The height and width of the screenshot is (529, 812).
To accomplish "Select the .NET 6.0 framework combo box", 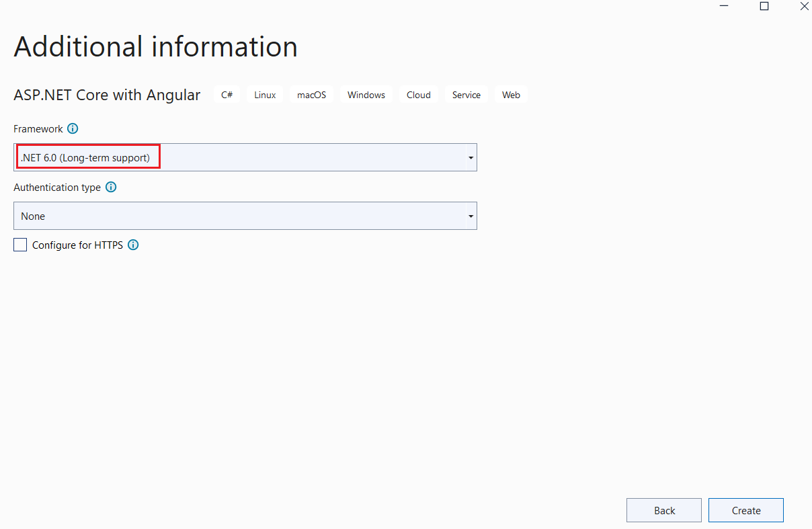I will (242, 158).
